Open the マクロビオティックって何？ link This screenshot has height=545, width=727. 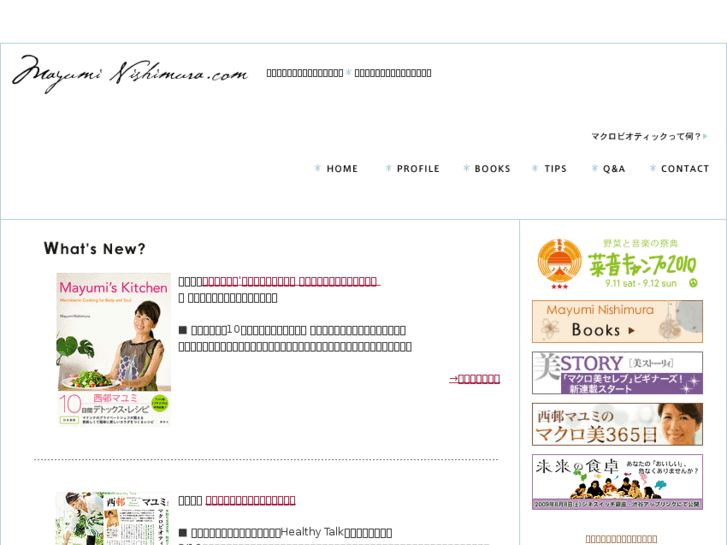pos(649,136)
